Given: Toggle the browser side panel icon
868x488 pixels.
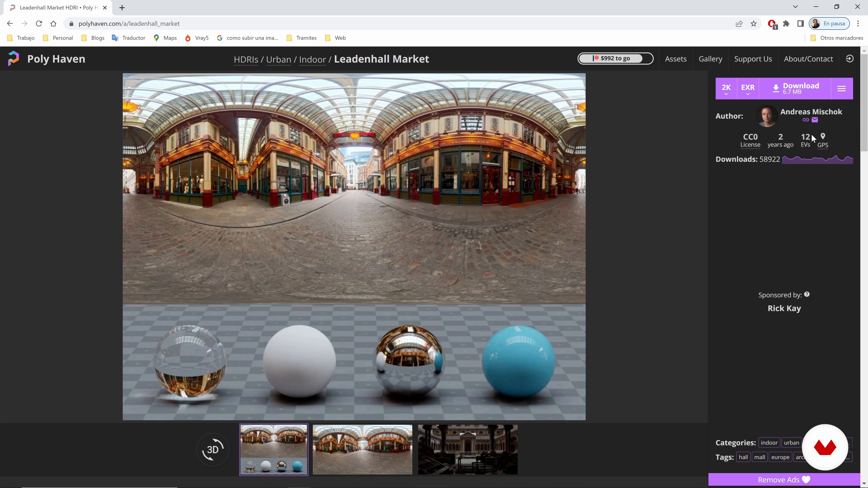Looking at the screenshot, I should point(801,23).
